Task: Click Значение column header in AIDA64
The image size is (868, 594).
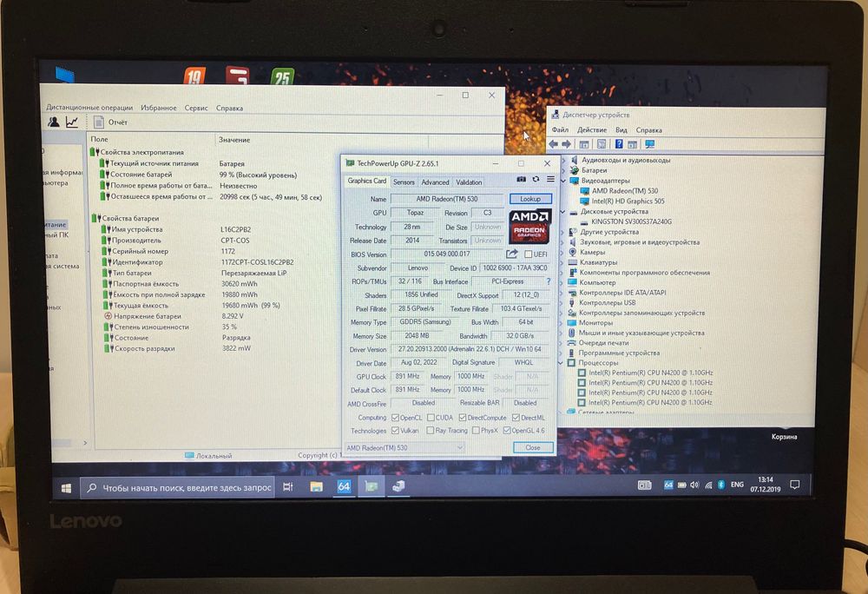Action: [x=234, y=140]
